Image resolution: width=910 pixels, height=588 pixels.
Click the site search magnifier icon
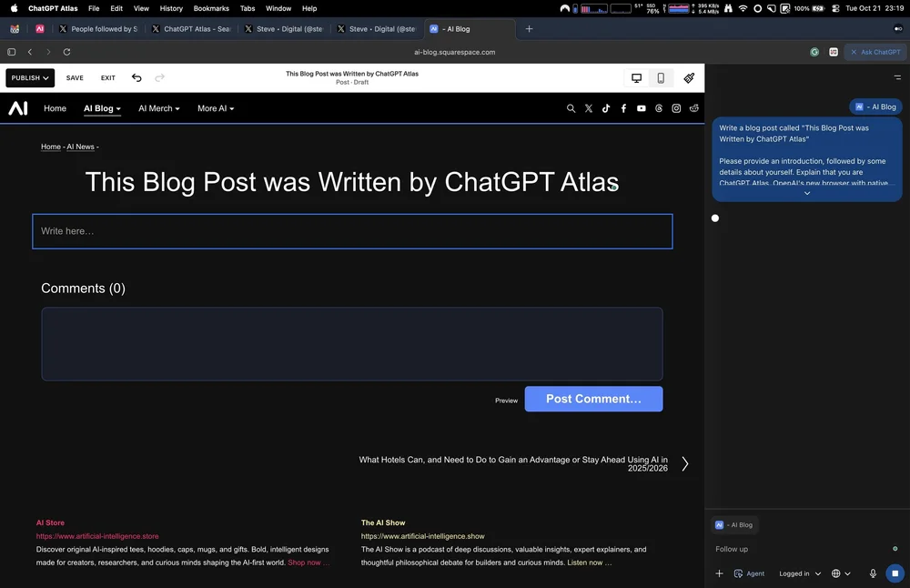pyautogui.click(x=571, y=108)
